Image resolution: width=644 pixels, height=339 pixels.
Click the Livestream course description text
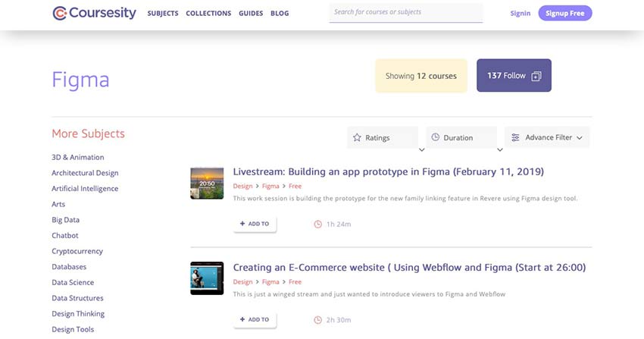coord(405,199)
